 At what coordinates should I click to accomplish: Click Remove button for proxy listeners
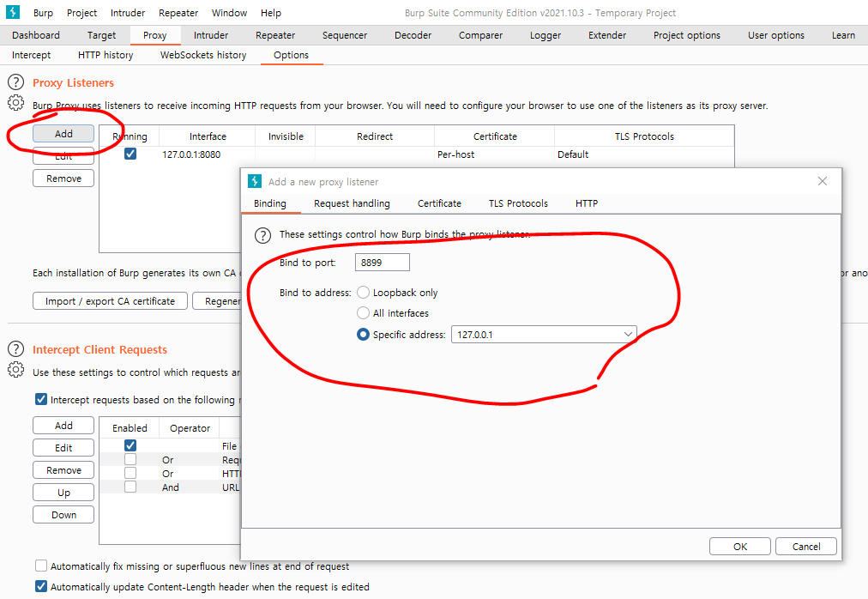tap(63, 178)
